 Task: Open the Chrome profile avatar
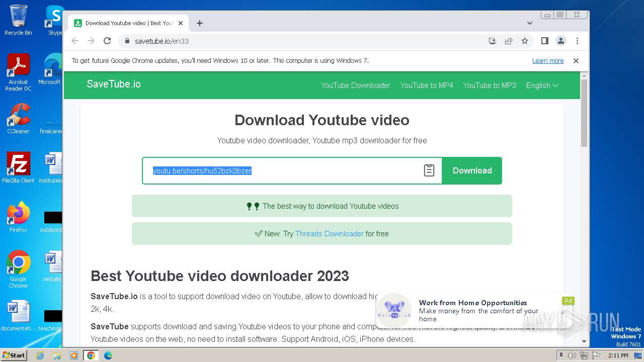[x=560, y=41]
